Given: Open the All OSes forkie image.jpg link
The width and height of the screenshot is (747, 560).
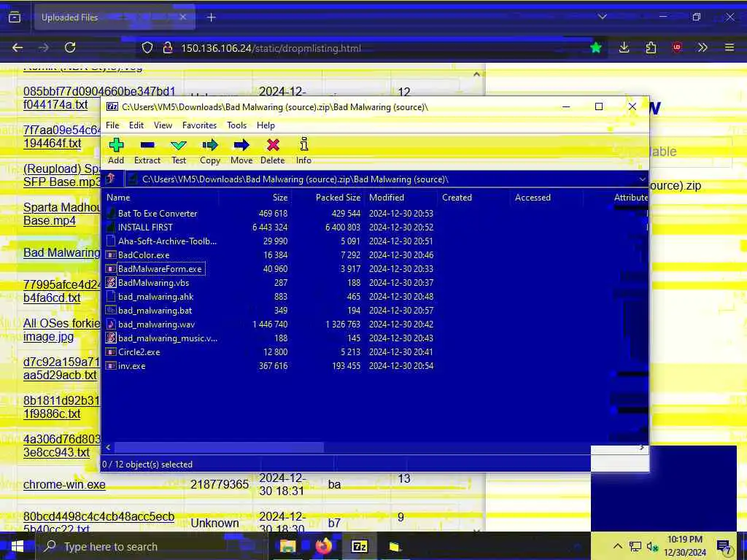Looking at the screenshot, I should click(62, 330).
